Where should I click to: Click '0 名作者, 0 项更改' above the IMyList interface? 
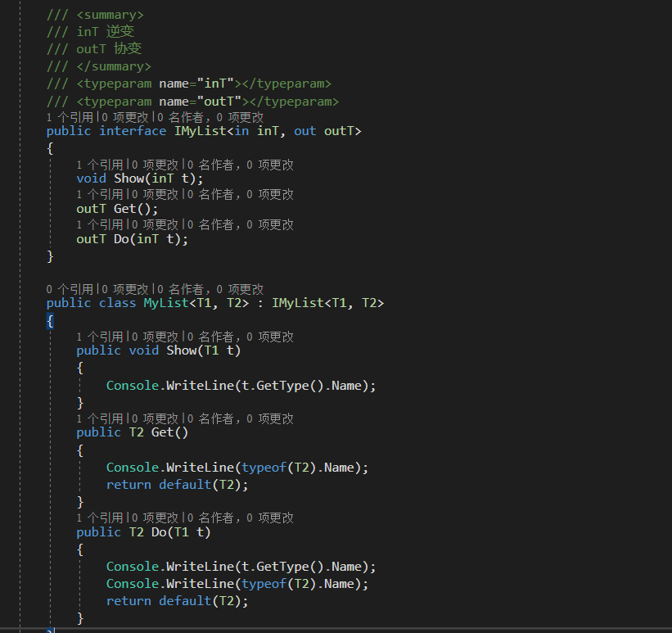(210, 117)
